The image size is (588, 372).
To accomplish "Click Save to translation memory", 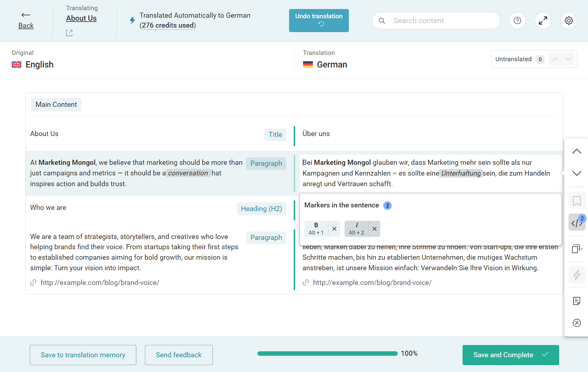I will (83, 355).
